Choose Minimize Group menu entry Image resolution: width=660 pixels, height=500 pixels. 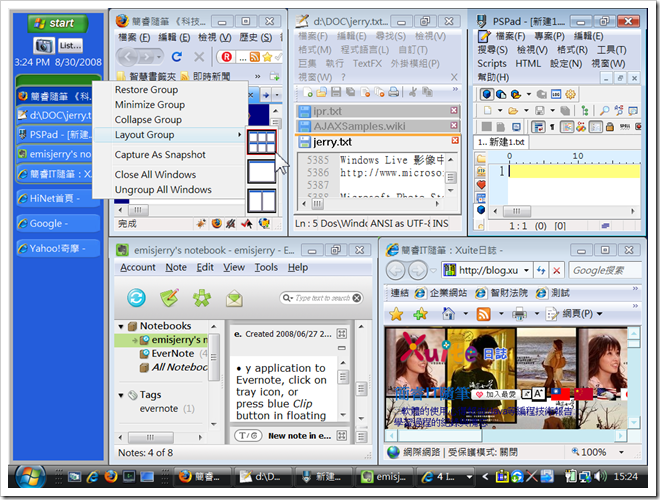click(150, 105)
